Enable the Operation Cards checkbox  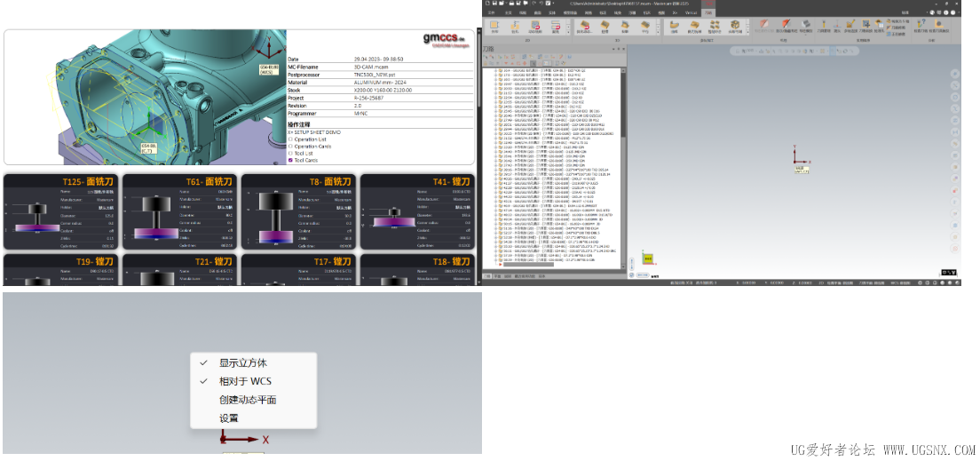pos(290,146)
